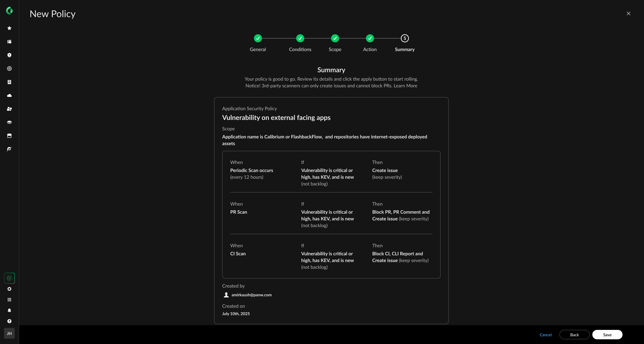Screen dimensions: 644x344
Task: Open the notifications bell icon
Action: coord(9,310)
